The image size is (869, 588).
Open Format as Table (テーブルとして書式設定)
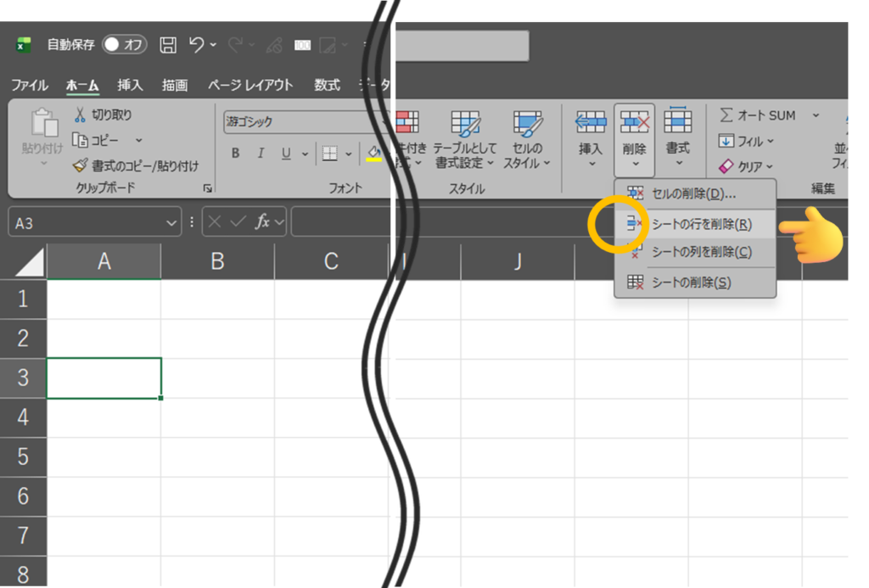pyautogui.click(x=464, y=141)
